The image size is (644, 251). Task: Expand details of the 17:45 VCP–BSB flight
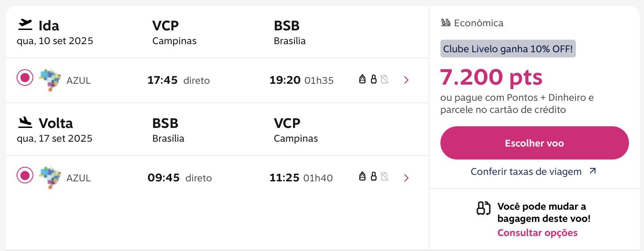point(406,80)
